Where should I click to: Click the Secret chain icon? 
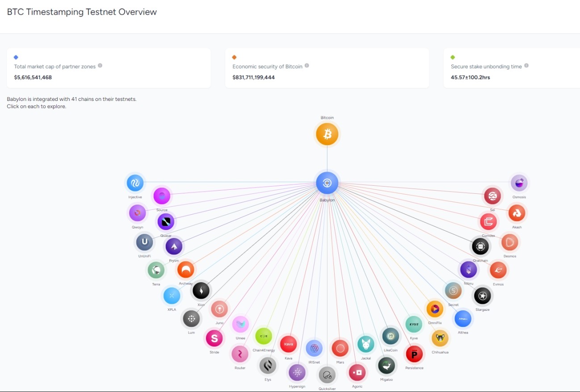point(454,291)
